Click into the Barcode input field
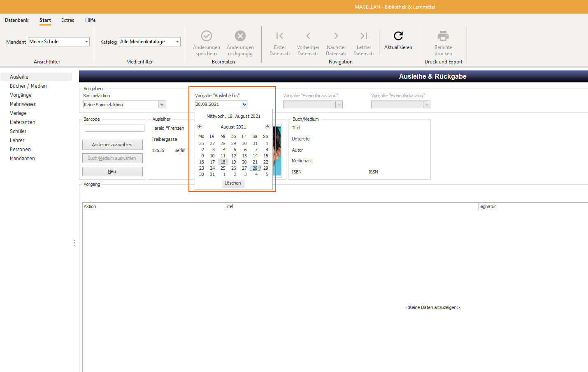This screenshot has width=588, height=372. click(114, 128)
